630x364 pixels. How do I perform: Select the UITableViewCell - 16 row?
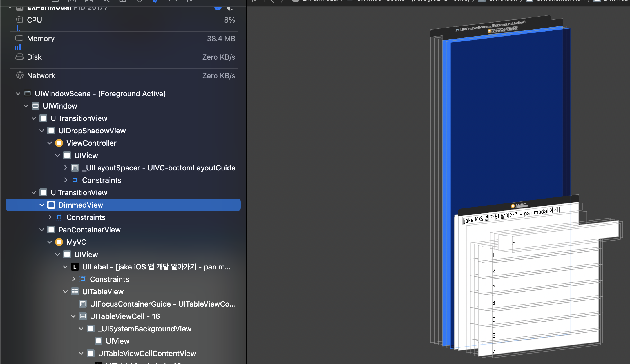coord(125,316)
